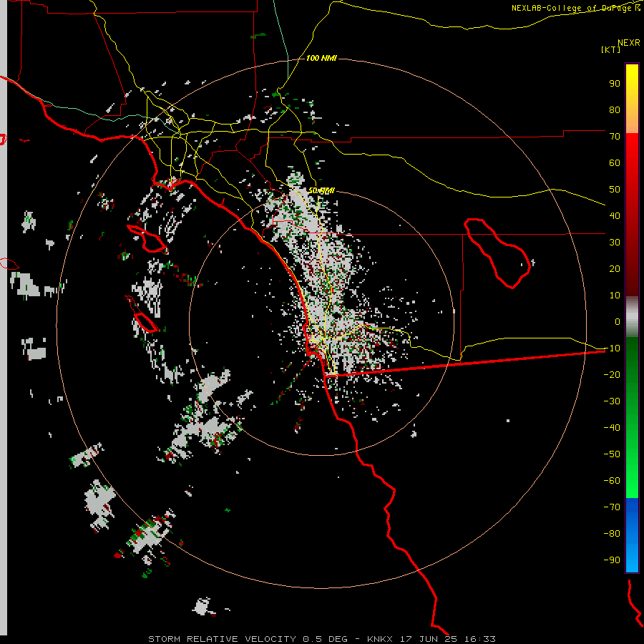Click "STORM RELATIVE VELOCITY" in the footer caption
Viewport: 644px width, 644px height.
223,639
